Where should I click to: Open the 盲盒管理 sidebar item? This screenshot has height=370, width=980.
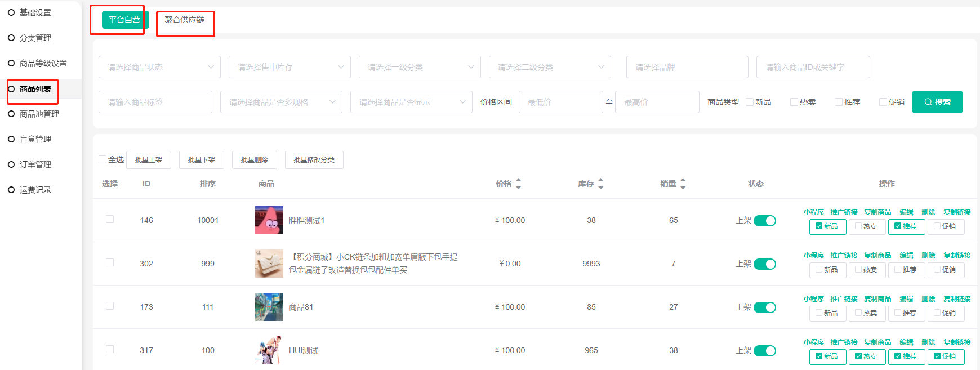[35, 139]
